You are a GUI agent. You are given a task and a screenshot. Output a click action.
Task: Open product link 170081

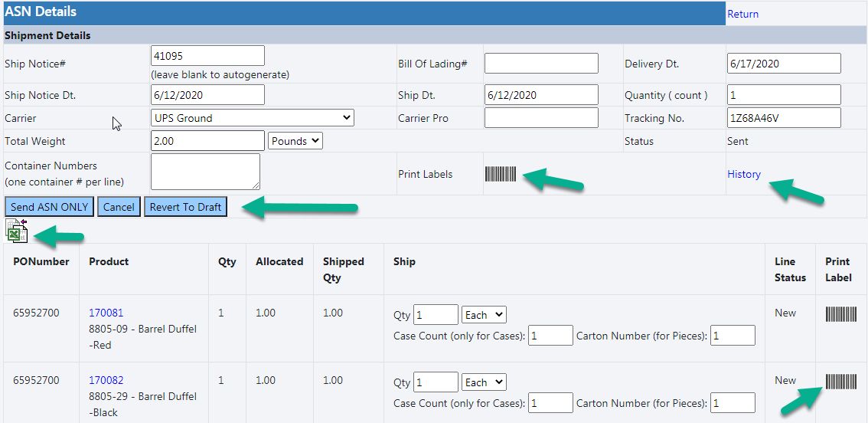[x=106, y=313]
